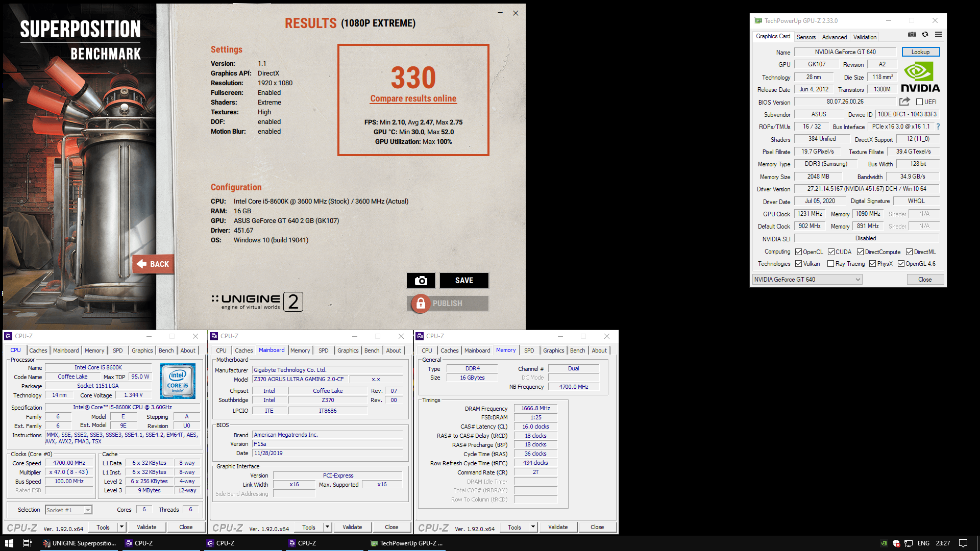Click the network tray icon
The height and width of the screenshot is (551, 980).
tap(909, 543)
